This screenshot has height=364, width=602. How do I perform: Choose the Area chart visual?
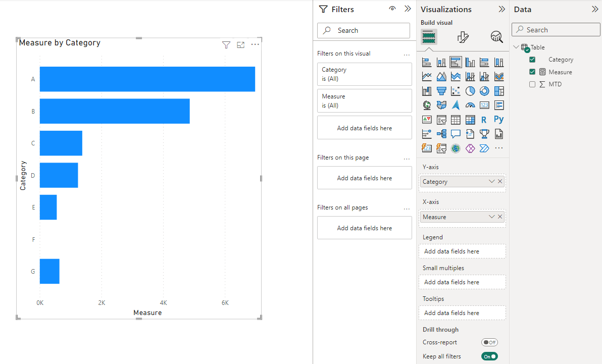[x=441, y=76]
